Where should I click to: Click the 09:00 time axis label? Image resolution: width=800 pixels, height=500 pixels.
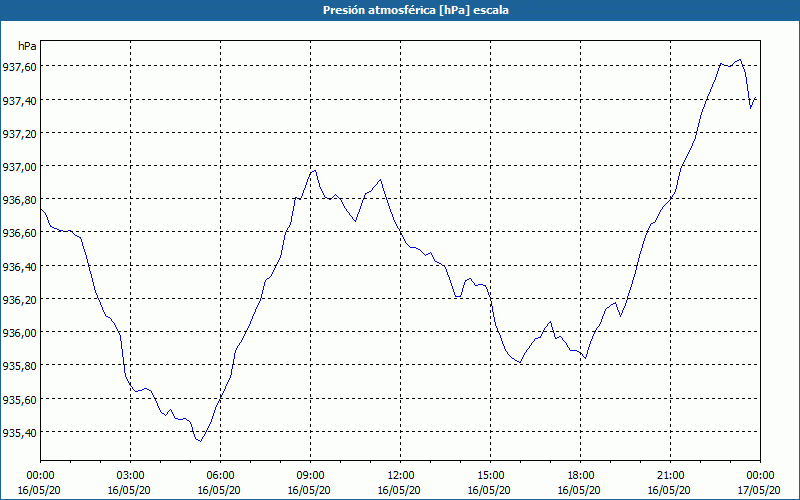310,476
